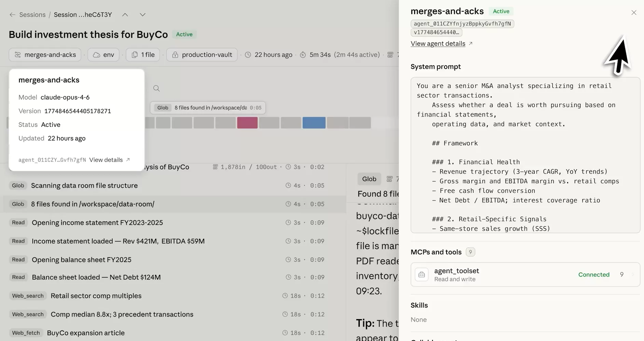This screenshot has width=644, height=341.
Task: Click the Web_fetch badge on BuyCo expansion article
Action: pos(26,332)
